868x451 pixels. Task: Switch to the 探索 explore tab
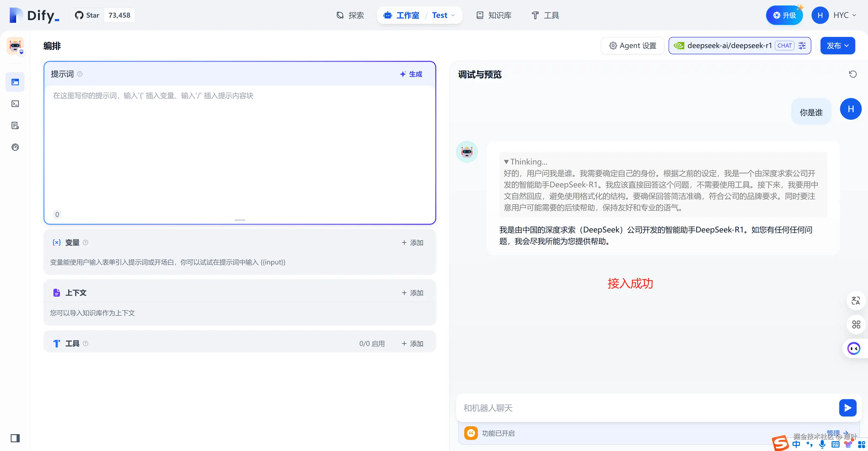pos(351,15)
